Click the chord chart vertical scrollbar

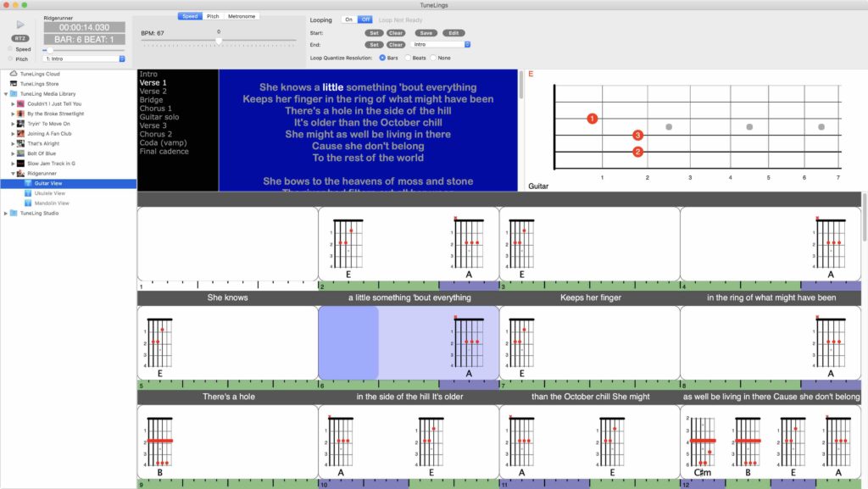(865, 217)
